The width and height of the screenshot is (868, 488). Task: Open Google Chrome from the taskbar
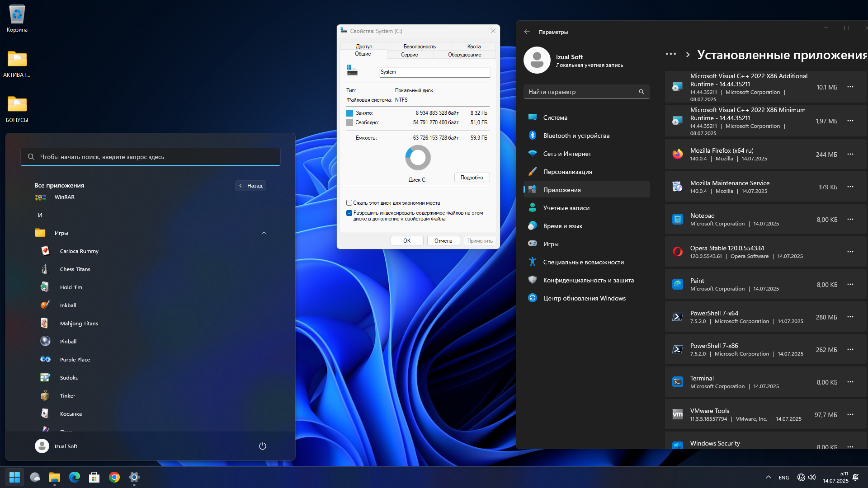click(114, 477)
